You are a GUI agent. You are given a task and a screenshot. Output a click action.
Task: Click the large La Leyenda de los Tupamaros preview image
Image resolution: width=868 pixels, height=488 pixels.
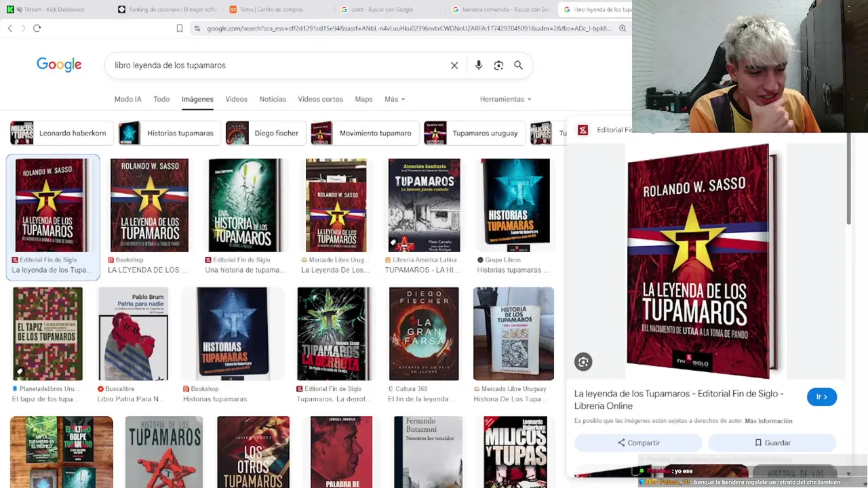point(703,261)
